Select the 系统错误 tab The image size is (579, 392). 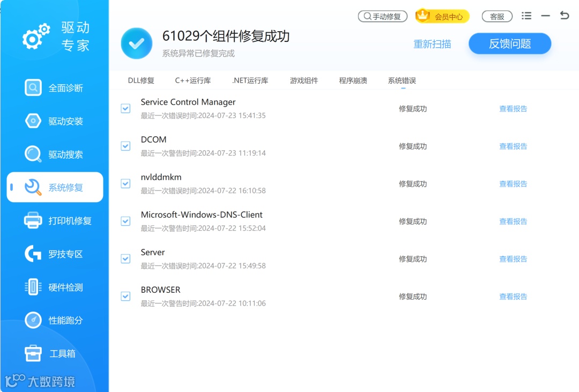click(x=402, y=80)
